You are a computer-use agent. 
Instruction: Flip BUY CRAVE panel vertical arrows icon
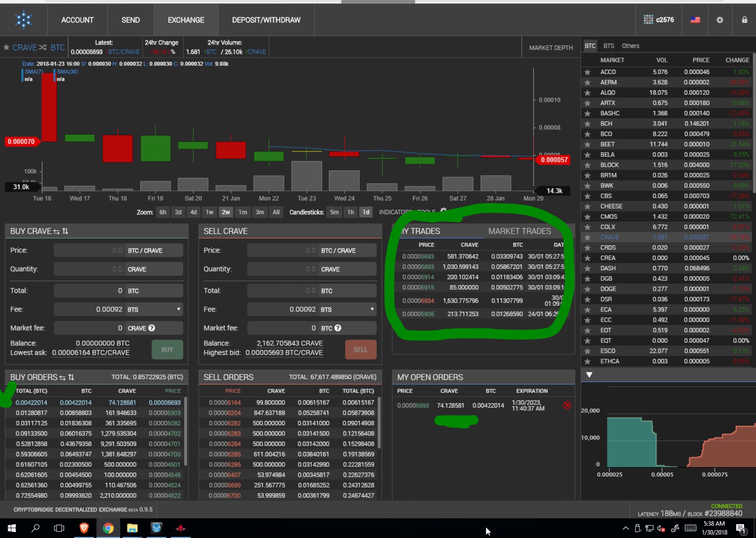click(x=65, y=231)
